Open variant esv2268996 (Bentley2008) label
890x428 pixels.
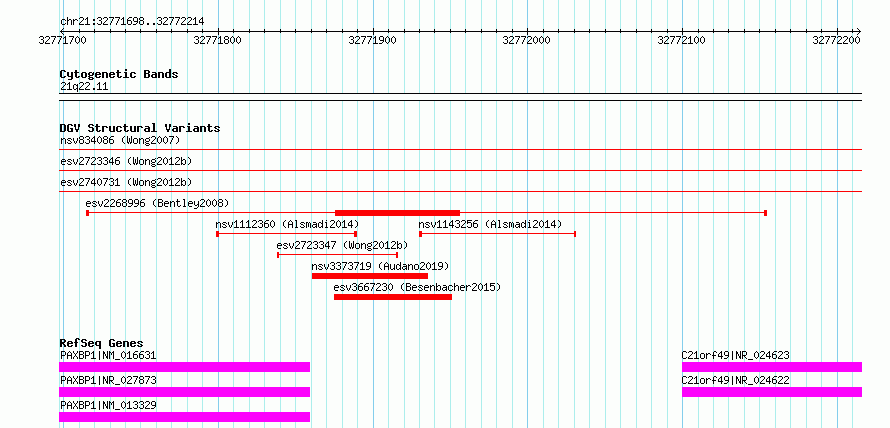157,203
